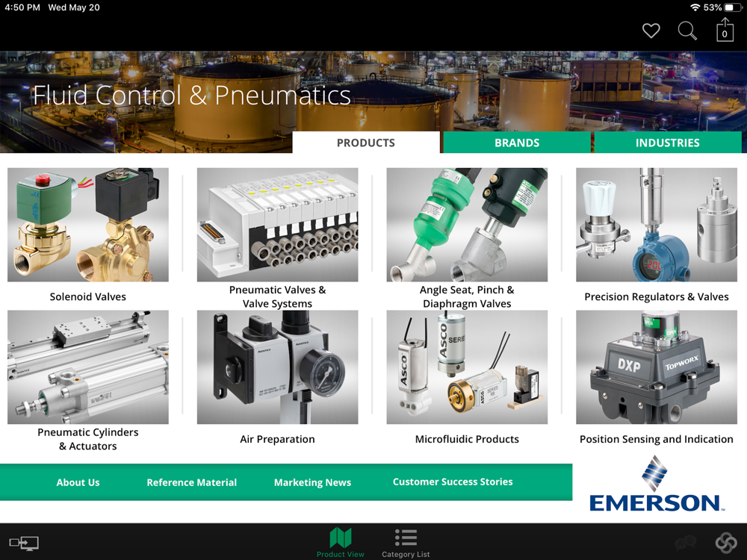Viewport: 747px width, 560px height.
Task: Tap the Wed May 20 date in the status bar
Action: pyautogui.click(x=74, y=7)
